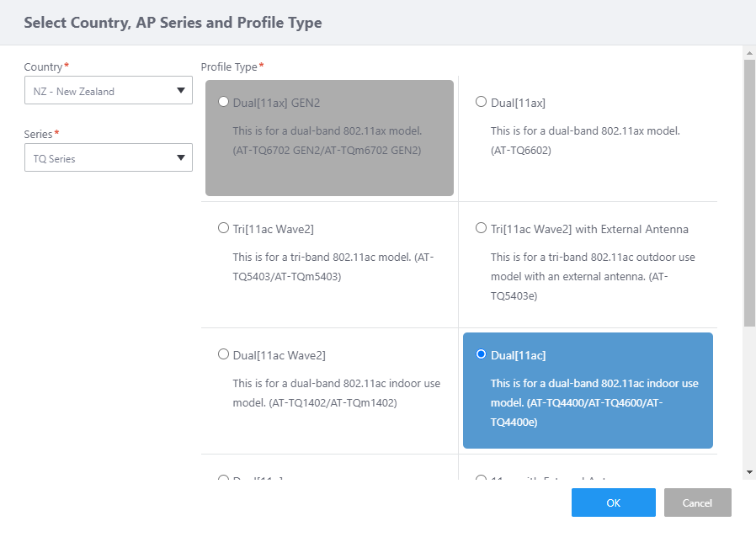Click the AT-TQ6602 model description text

click(x=584, y=141)
